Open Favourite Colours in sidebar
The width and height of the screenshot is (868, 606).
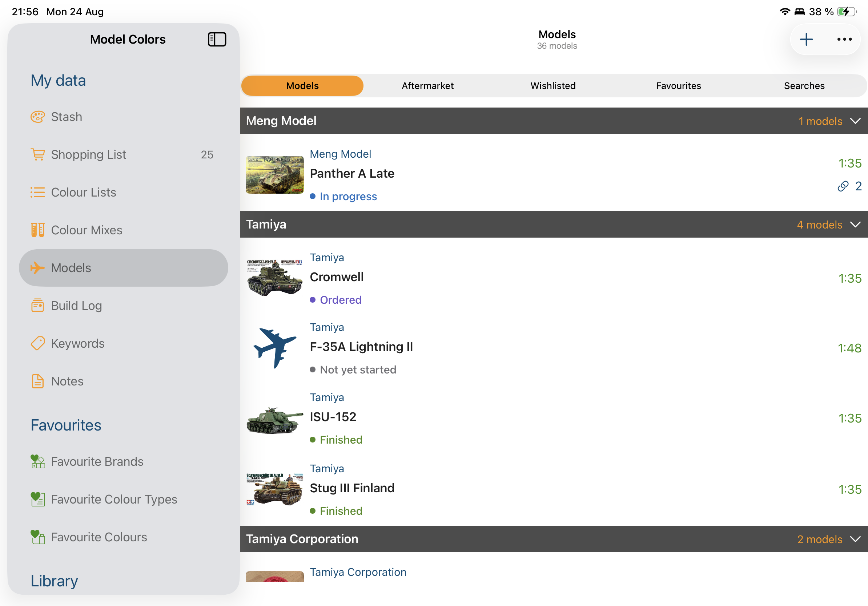pyautogui.click(x=123, y=537)
